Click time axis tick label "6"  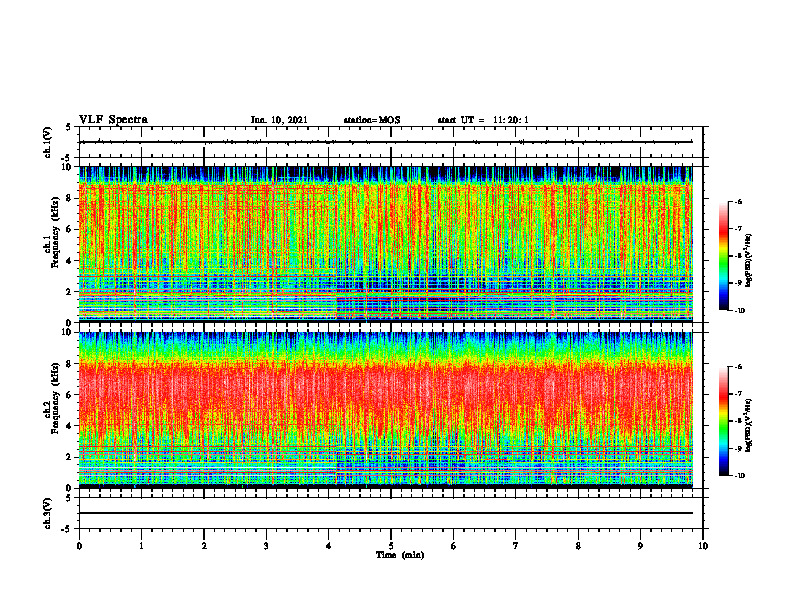pyautogui.click(x=454, y=546)
